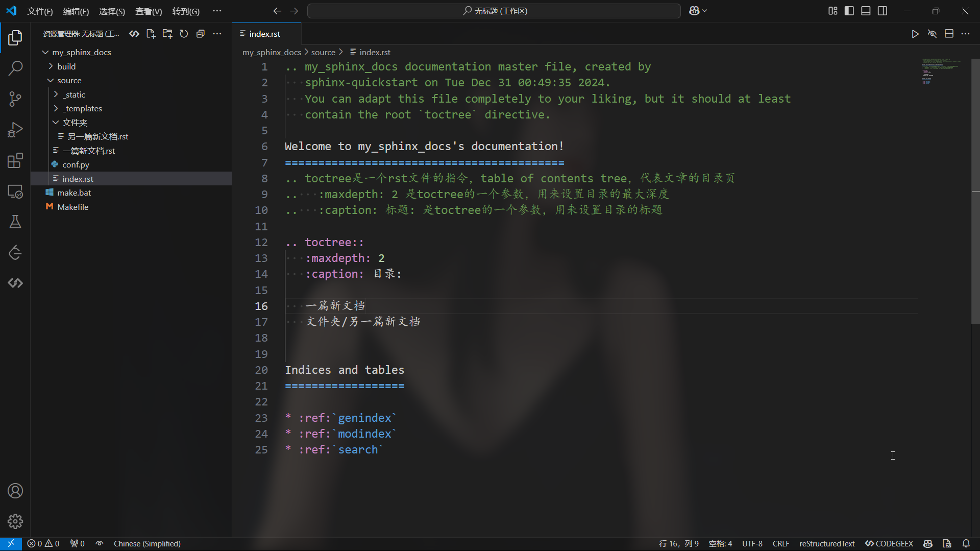The width and height of the screenshot is (980, 551).
Task: Toggle the secondary side bar visibility
Action: click(x=883, y=11)
